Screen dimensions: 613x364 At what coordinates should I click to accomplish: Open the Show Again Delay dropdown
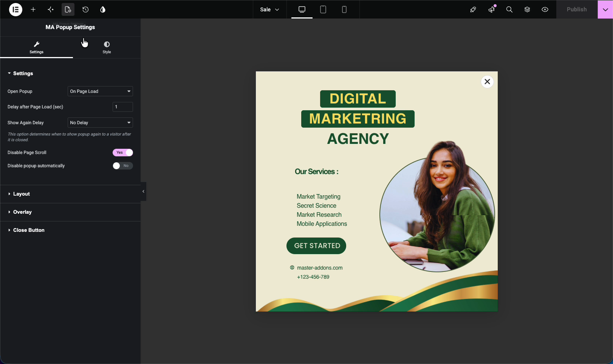[100, 123]
